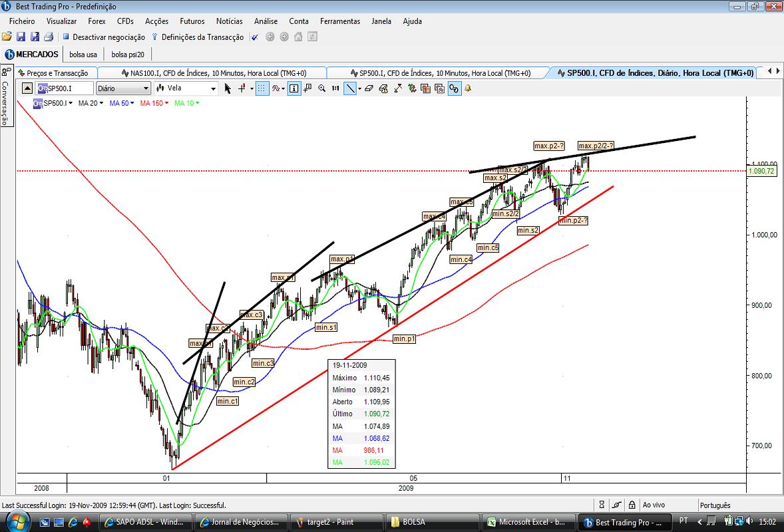Go forward with right arrow icon
This screenshot has height=532, width=784.
coord(284,37)
